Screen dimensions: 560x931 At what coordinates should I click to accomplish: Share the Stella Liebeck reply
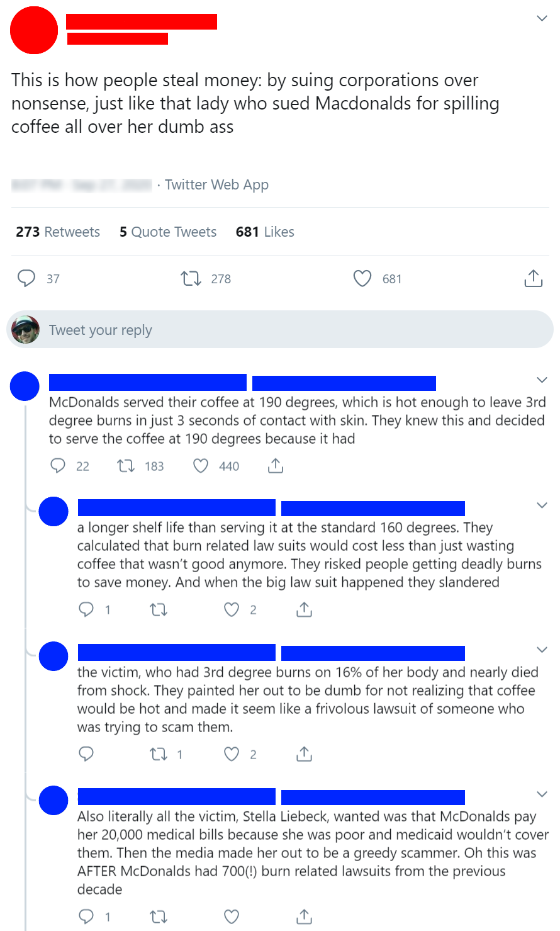pyautogui.click(x=304, y=917)
